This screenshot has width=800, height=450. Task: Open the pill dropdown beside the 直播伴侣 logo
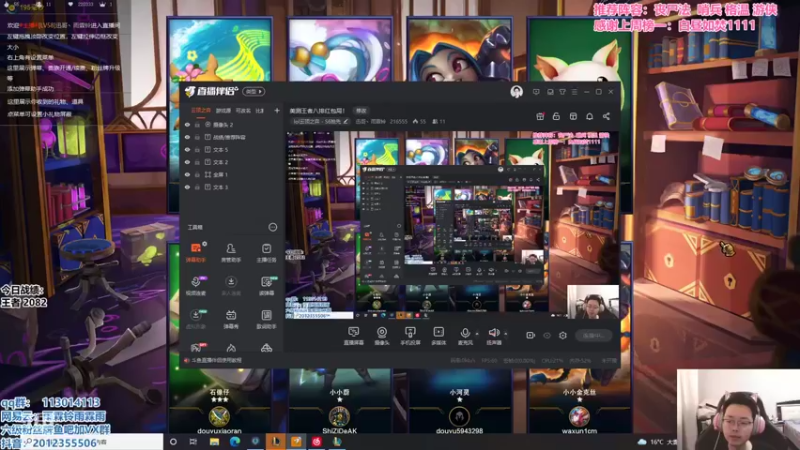(x=254, y=92)
